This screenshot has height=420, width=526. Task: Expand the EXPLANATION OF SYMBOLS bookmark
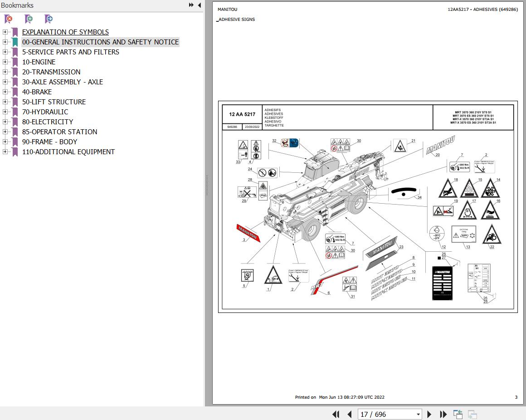pos(5,32)
